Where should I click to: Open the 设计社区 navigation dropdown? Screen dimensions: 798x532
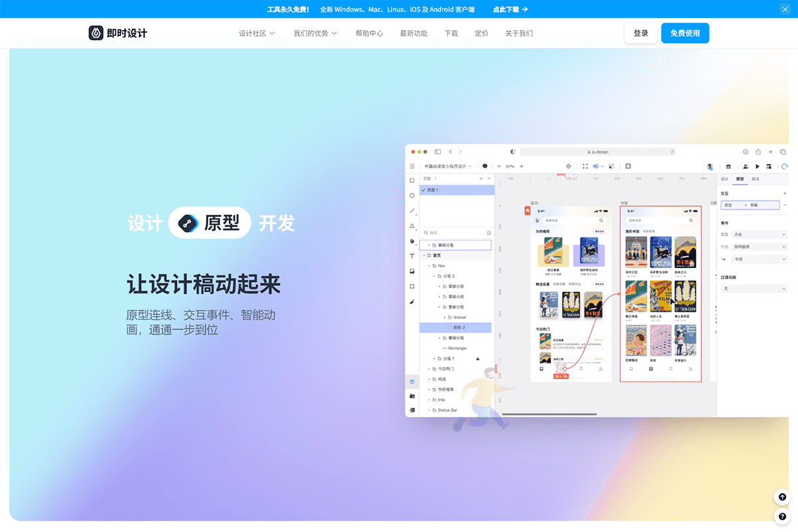257,33
